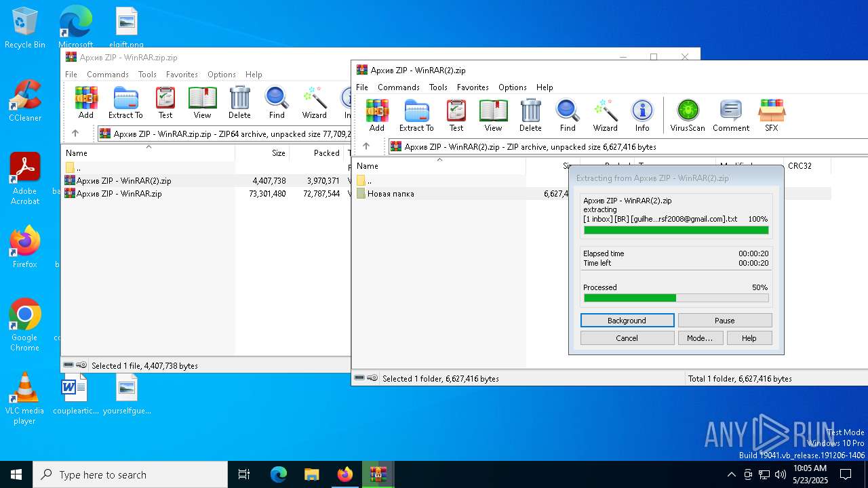
Task: Open VLC media player desktop icon
Action: [24, 399]
